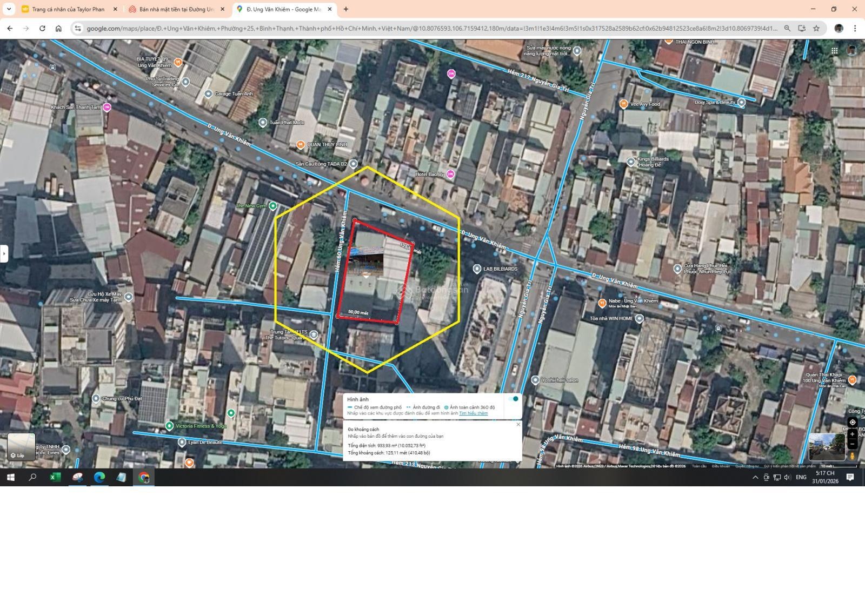Image resolution: width=865 pixels, height=616 pixels.
Task: Click the install app icon in the address bar
Action: point(802,28)
